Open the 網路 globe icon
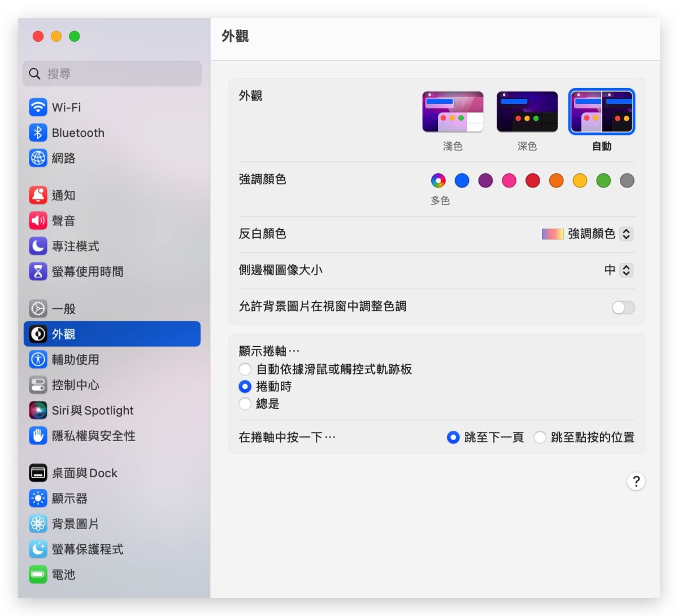The height and width of the screenshot is (616, 678). (x=38, y=158)
